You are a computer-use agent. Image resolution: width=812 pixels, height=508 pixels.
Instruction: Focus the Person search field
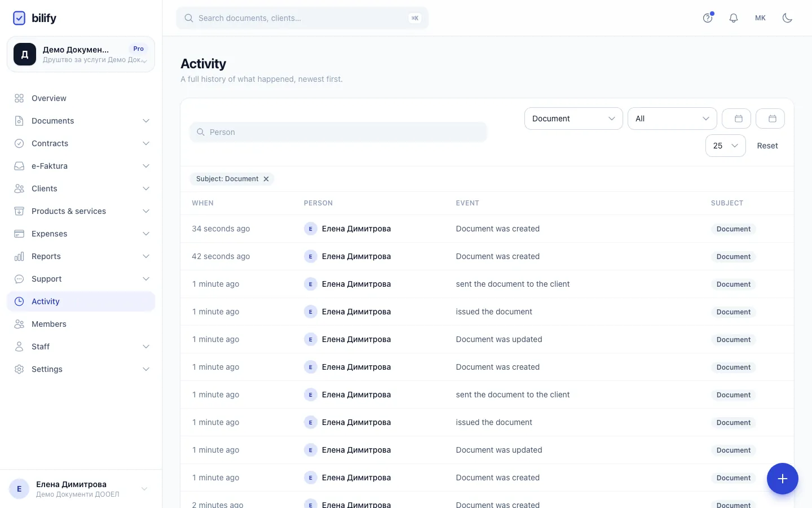click(x=338, y=132)
